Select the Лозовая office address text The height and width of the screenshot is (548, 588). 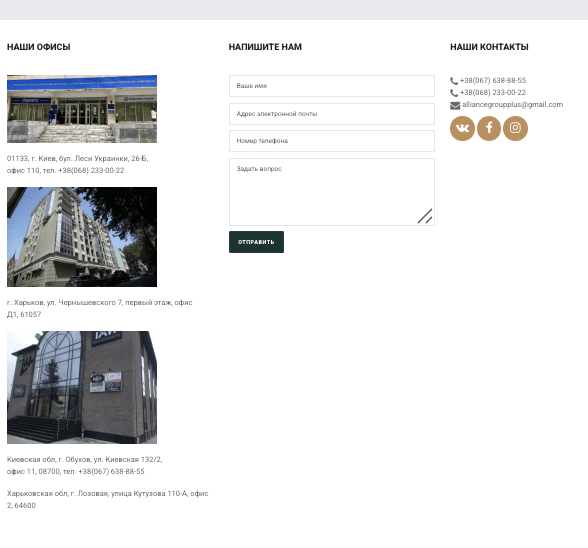107,499
